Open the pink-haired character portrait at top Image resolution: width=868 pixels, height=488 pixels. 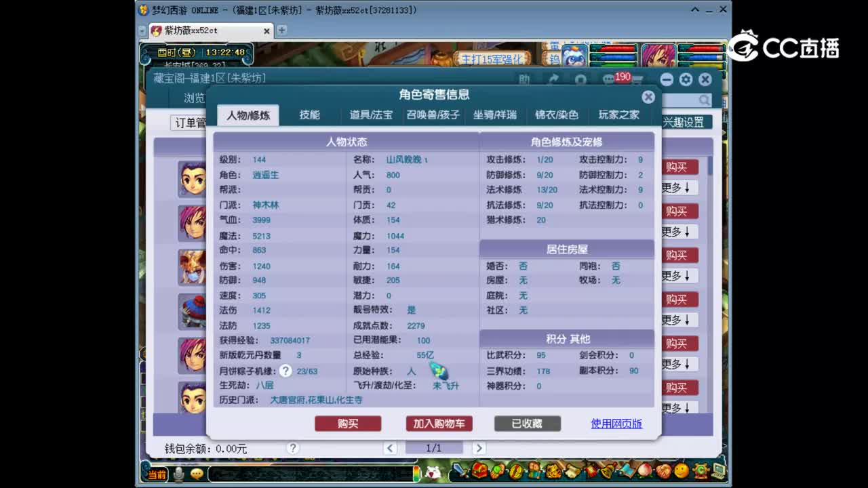[x=658, y=54]
